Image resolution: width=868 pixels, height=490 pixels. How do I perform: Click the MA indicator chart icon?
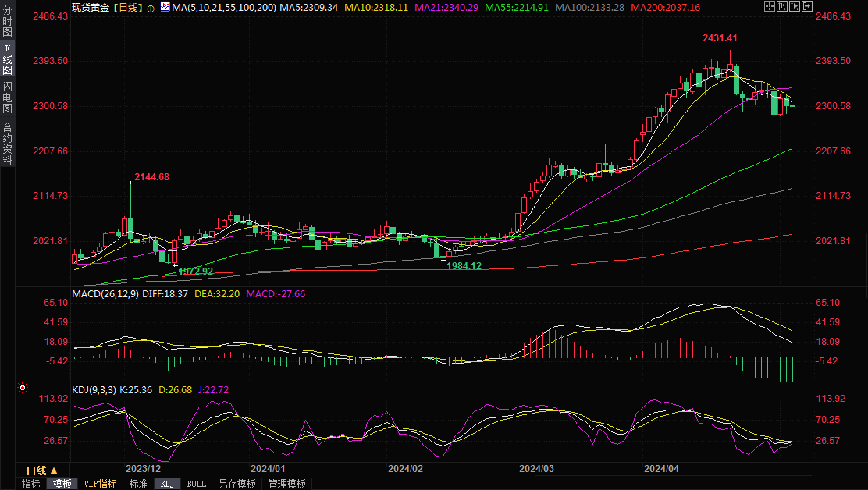164,7
